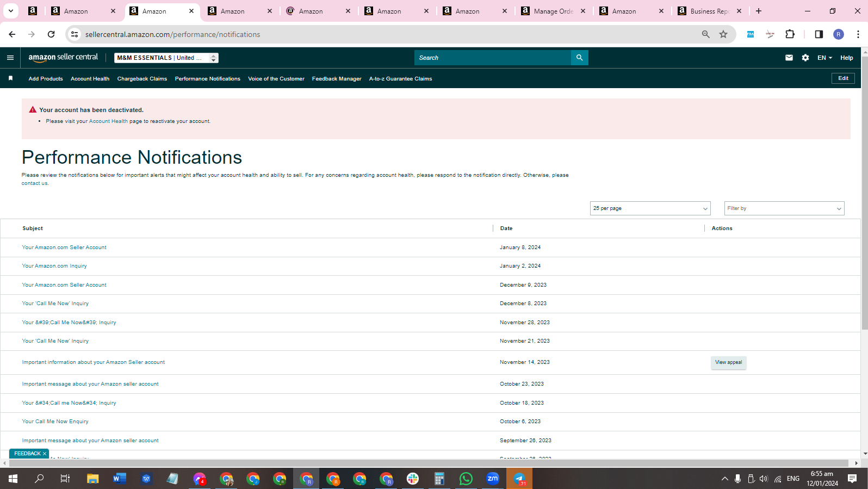Image resolution: width=868 pixels, height=489 pixels.
Task: Click the browser back arrow
Action: click(12, 34)
